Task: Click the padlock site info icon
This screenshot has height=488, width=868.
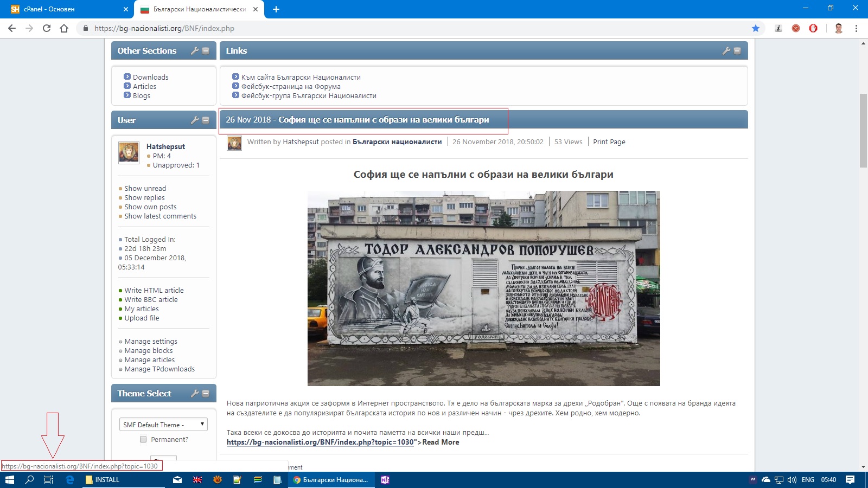Action: click(x=86, y=28)
